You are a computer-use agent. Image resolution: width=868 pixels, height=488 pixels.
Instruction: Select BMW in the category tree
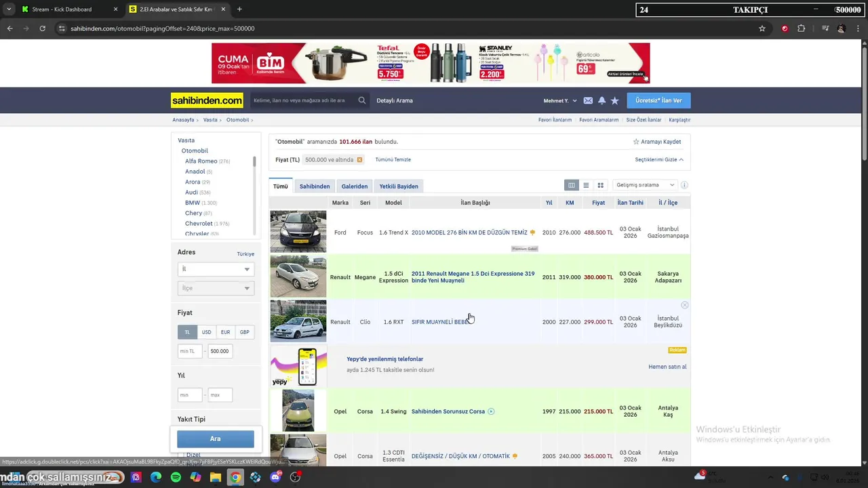193,203
